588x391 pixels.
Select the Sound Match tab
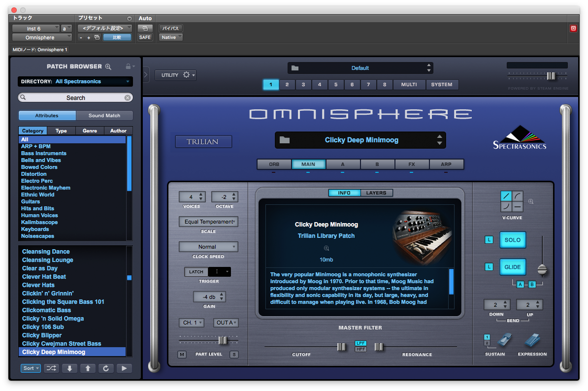click(104, 115)
